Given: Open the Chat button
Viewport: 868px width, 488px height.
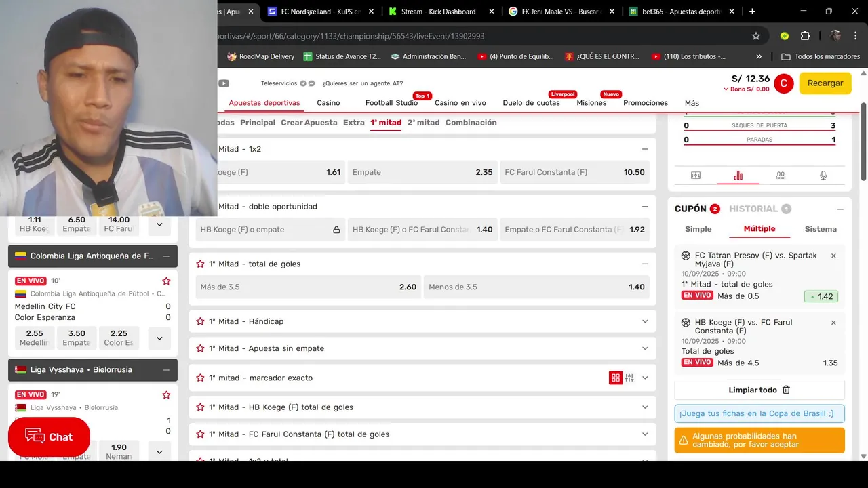Looking at the screenshot, I should click(x=49, y=437).
